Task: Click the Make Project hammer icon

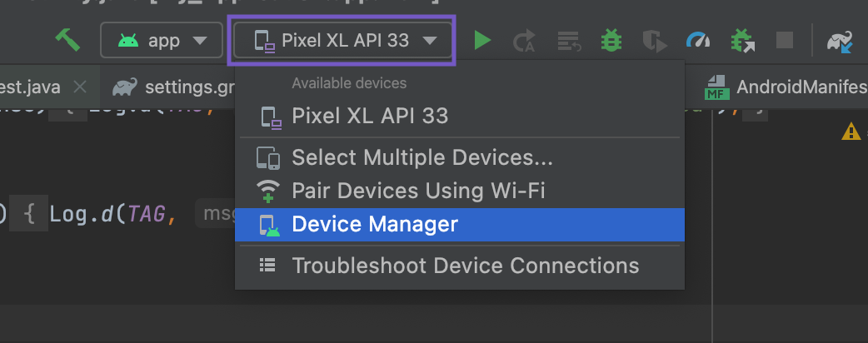Action: 67,39
